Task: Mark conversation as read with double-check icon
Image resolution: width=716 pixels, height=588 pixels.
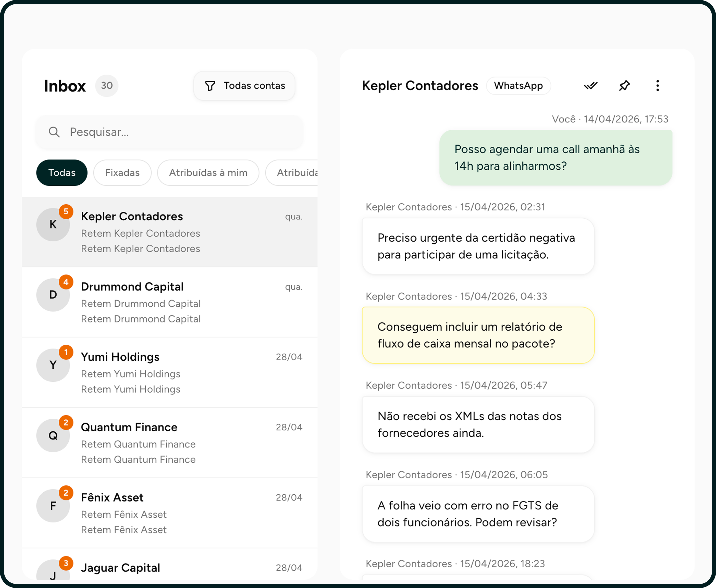Action: pyautogui.click(x=591, y=86)
